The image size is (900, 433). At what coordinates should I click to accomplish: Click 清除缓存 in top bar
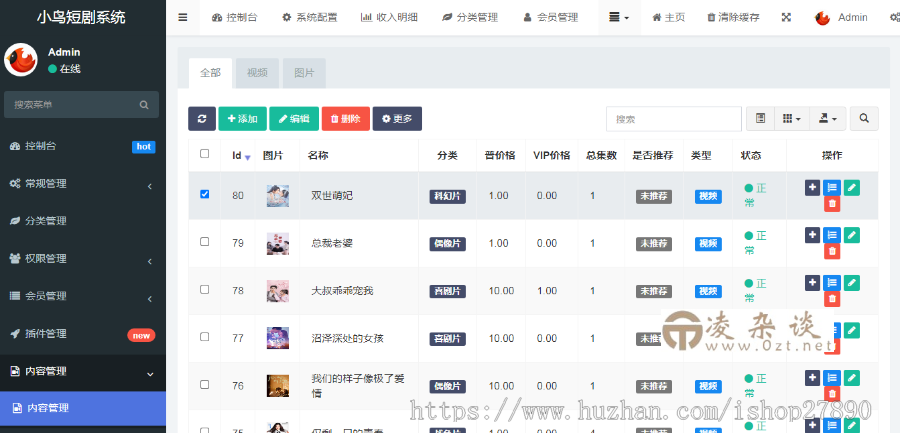pos(733,17)
